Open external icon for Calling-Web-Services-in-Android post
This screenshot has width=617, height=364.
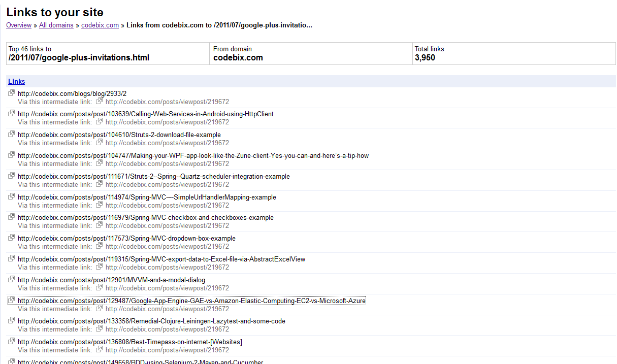tap(11, 114)
